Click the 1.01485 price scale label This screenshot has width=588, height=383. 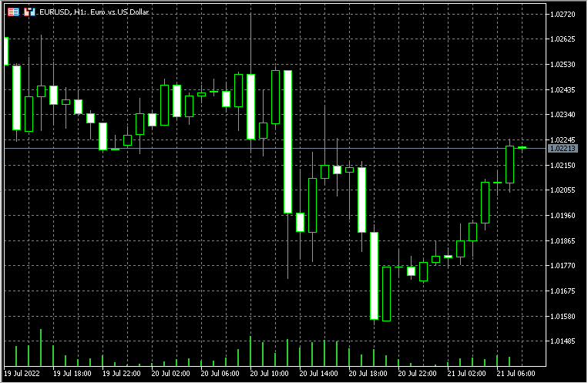(563, 341)
